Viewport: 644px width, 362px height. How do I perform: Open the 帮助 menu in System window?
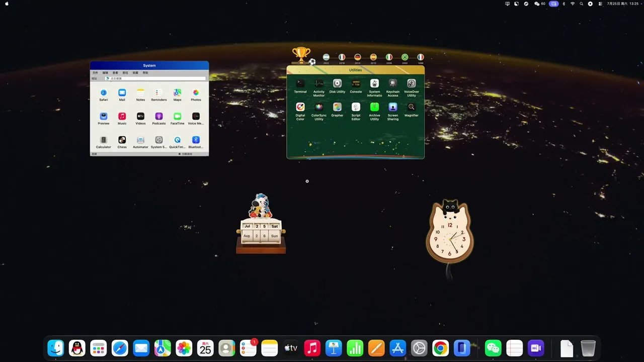pyautogui.click(x=145, y=73)
